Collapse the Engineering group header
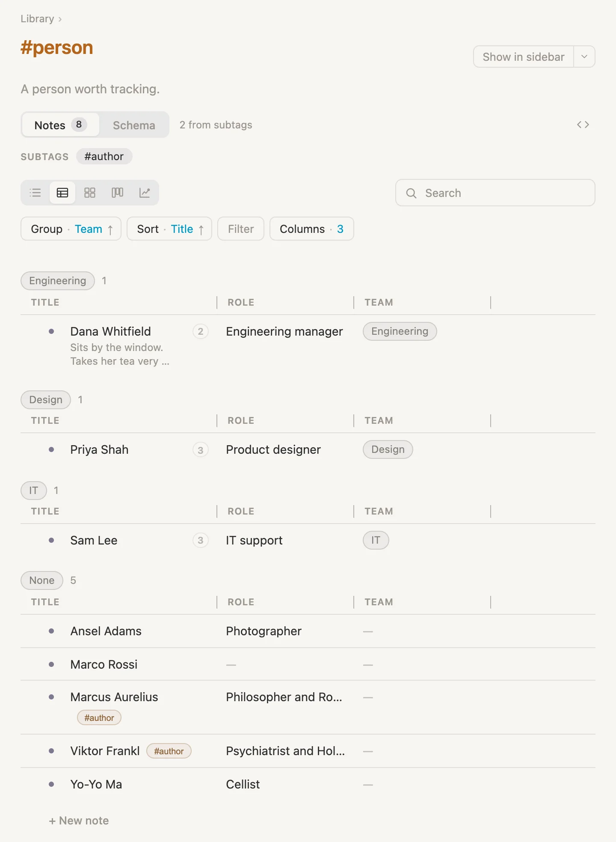Viewport: 616px width, 842px height. click(58, 281)
